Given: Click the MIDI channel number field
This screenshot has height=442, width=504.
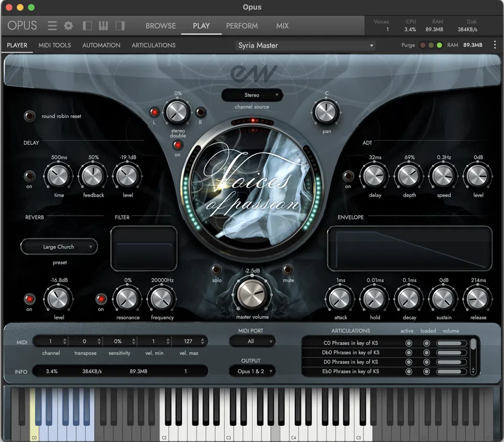Looking at the screenshot, I should click(50, 341).
